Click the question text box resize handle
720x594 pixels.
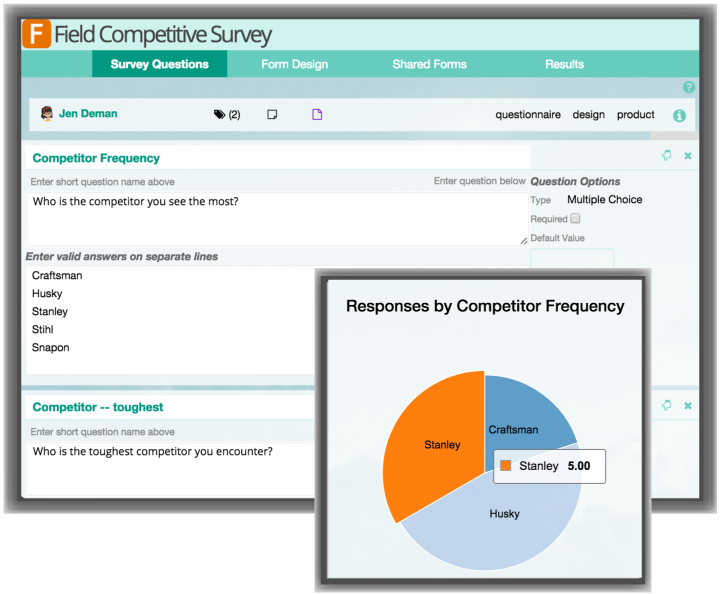click(523, 241)
